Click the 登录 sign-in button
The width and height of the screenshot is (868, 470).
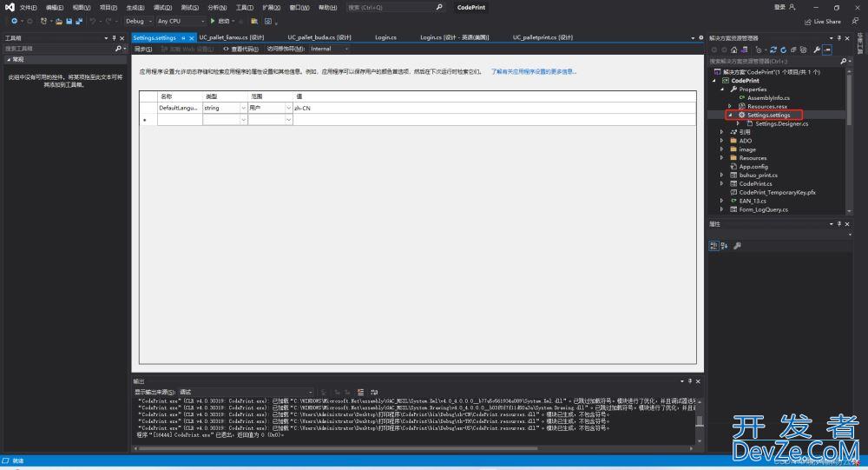coord(785,7)
